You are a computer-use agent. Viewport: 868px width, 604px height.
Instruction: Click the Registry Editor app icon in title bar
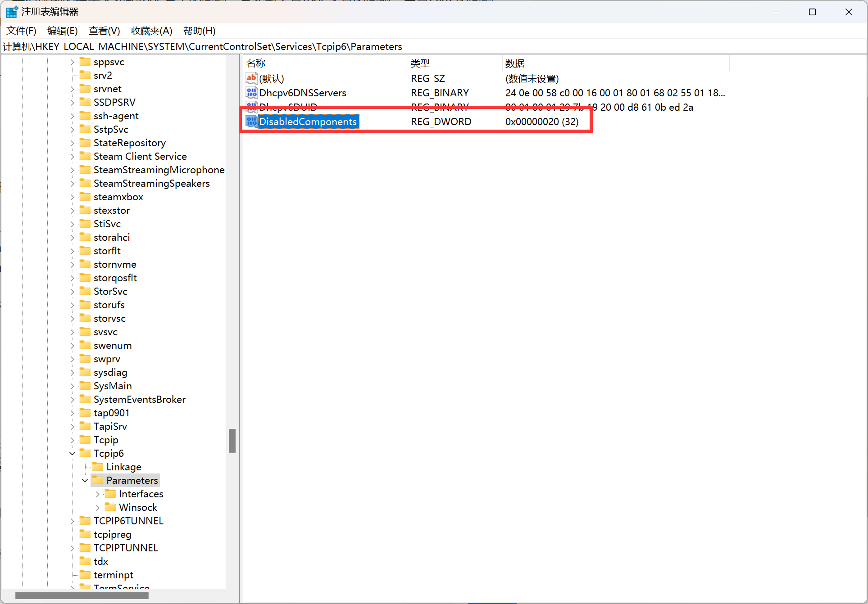12,12
